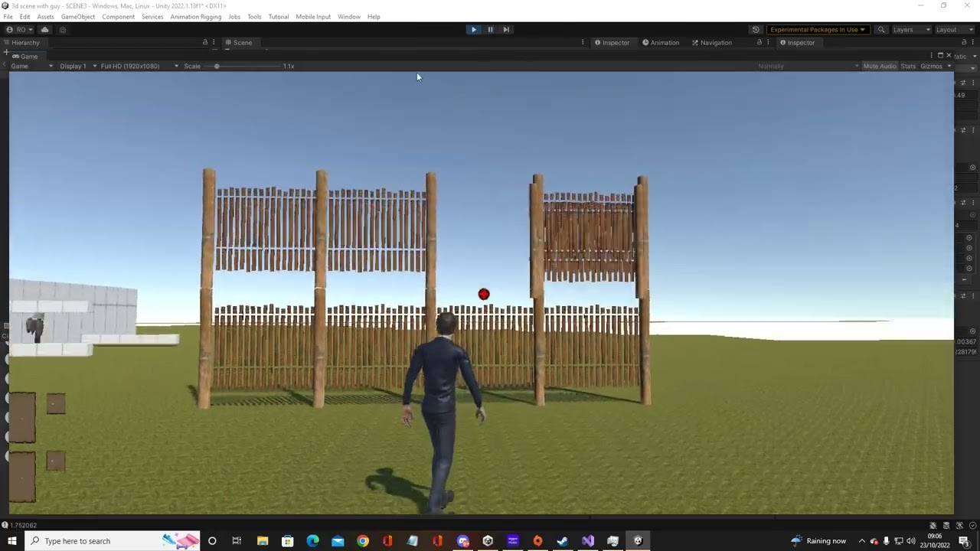Toggle the Stats overlay button
The image size is (980, 551).
click(x=908, y=67)
